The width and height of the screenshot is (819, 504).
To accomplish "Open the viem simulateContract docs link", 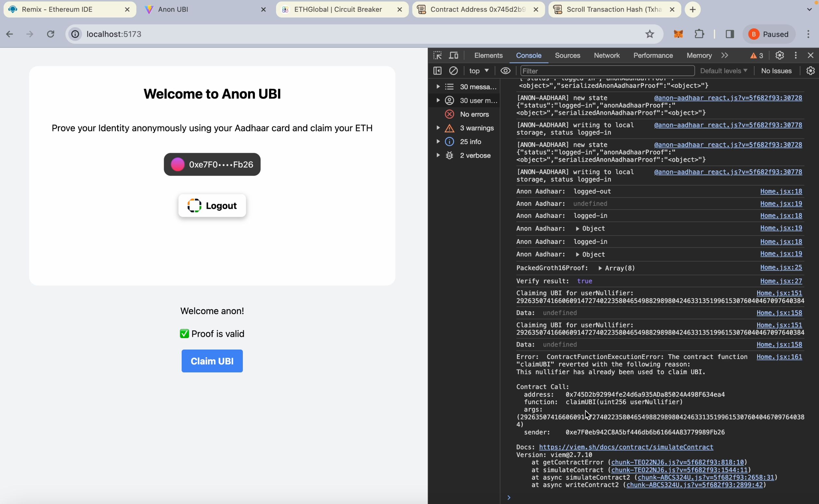I will point(626,447).
